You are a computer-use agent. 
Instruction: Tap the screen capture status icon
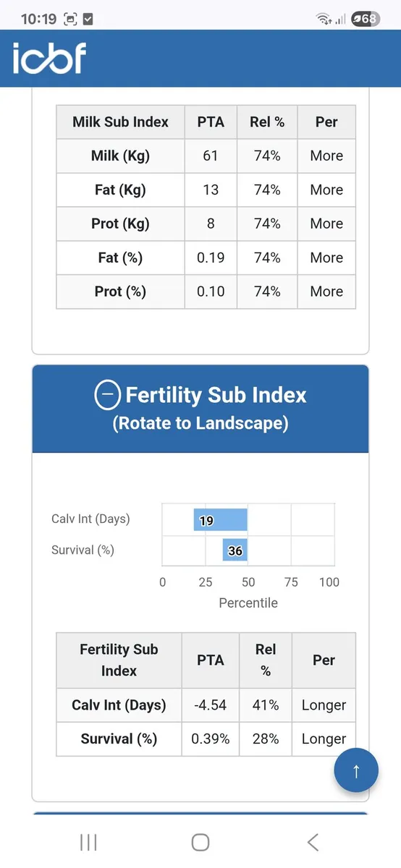[x=70, y=20]
